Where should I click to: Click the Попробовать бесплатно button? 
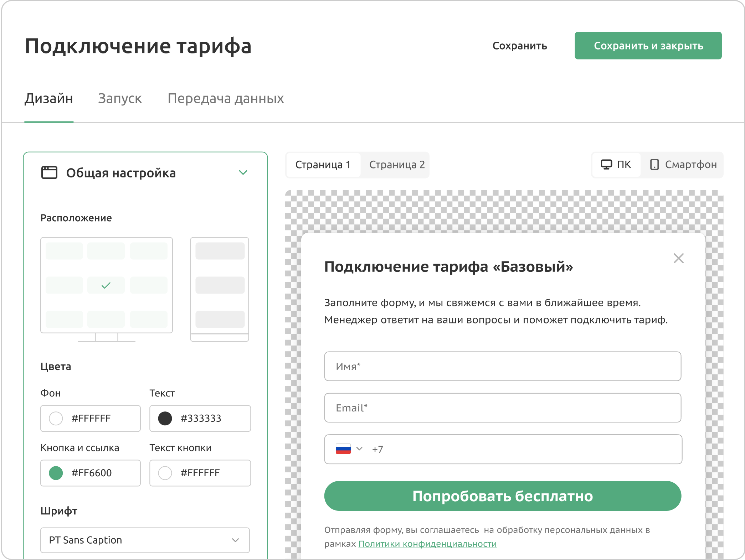(503, 496)
